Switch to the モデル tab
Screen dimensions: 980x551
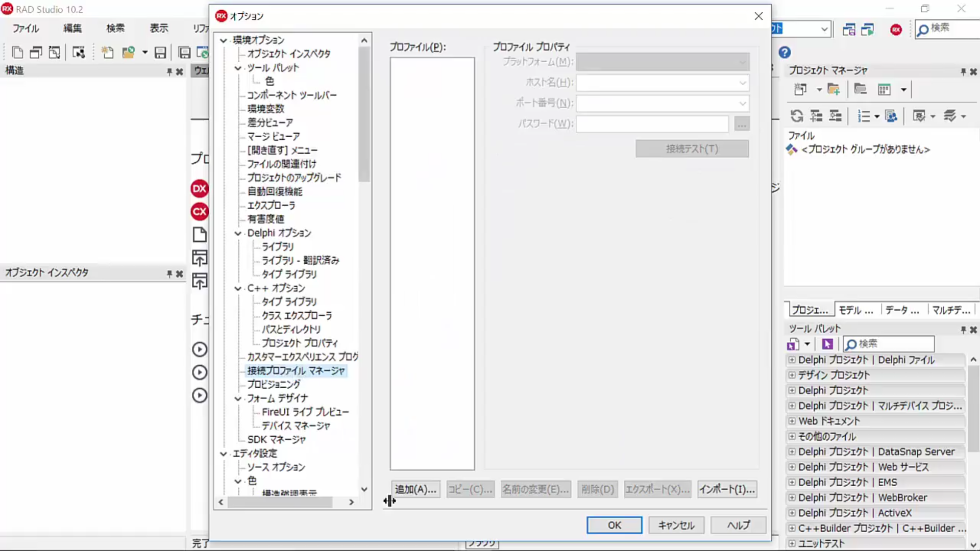point(856,310)
